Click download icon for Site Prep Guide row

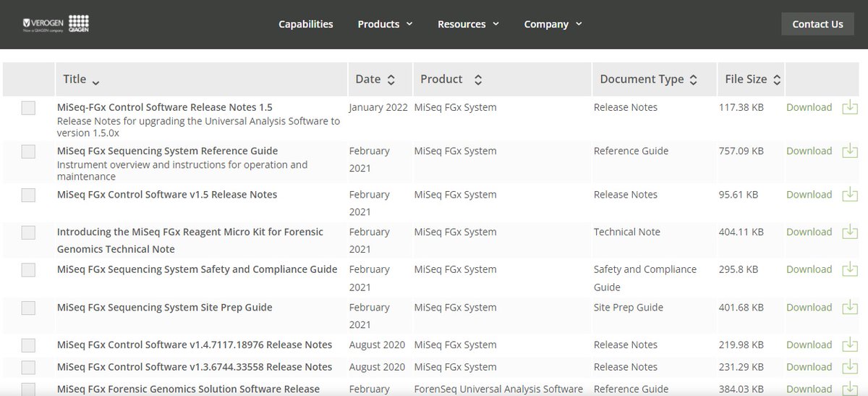(x=850, y=307)
